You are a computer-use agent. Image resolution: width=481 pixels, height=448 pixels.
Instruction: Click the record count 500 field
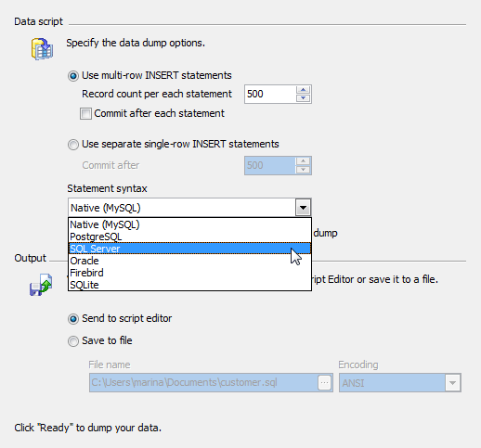click(270, 94)
